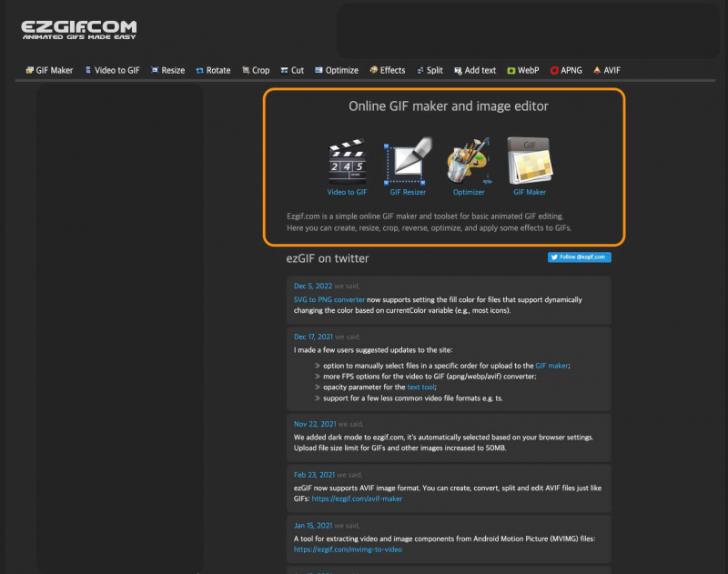Open the AVIF menu label
728x574 pixels.
pyautogui.click(x=612, y=71)
